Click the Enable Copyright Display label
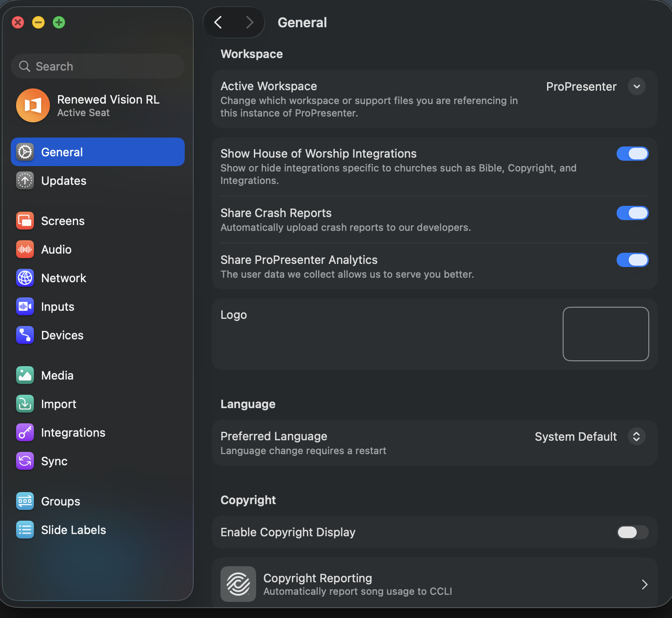 [288, 532]
